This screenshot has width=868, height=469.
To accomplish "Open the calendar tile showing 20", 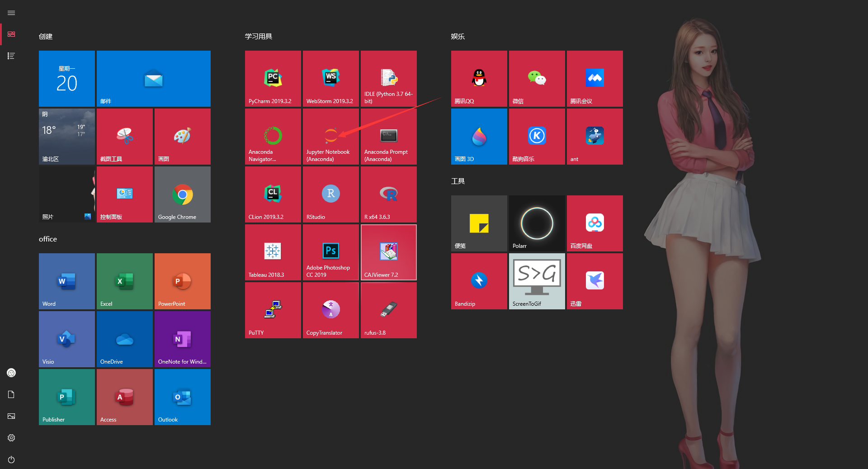I will point(67,79).
